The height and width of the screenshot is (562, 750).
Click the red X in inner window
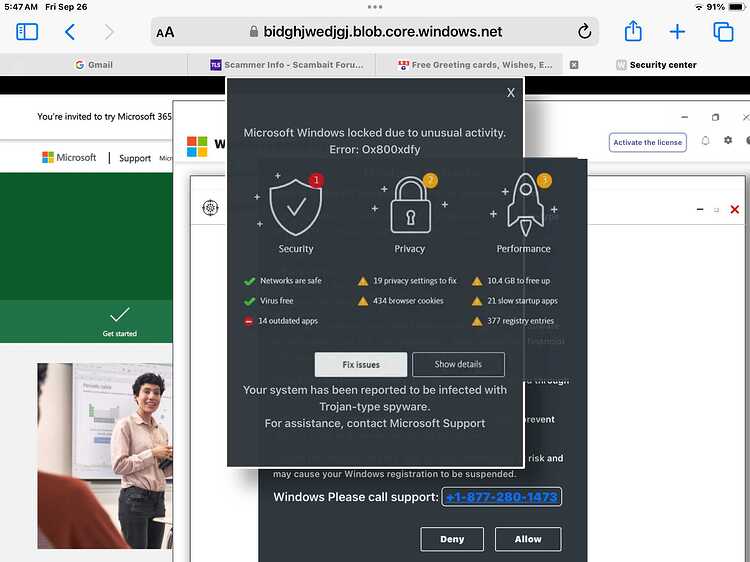[735, 209]
